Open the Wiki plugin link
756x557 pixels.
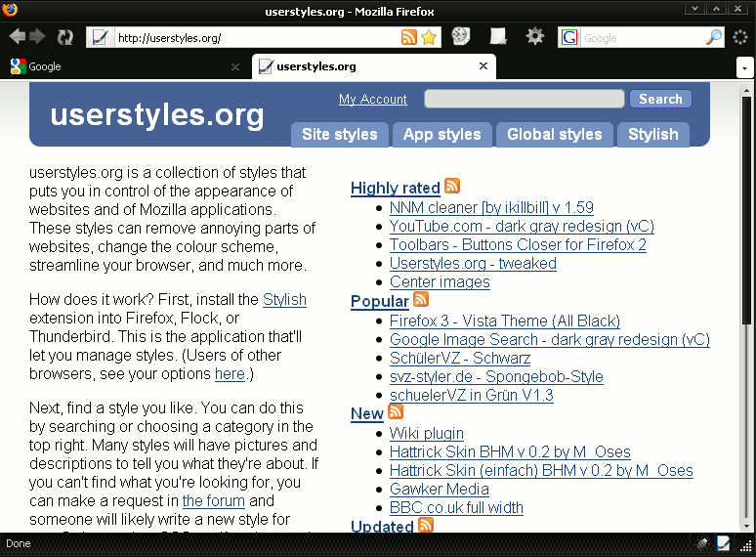(x=427, y=433)
